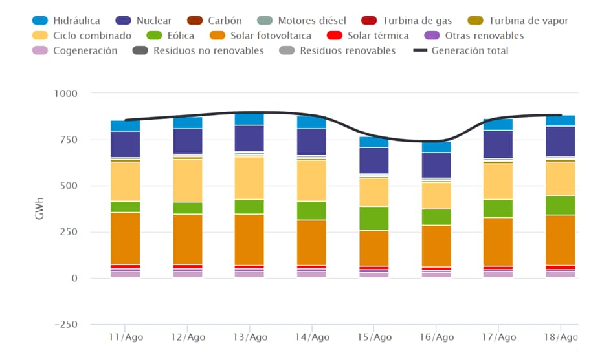
Task: Click the Residuos renovables gray swatch
Action: pyautogui.click(x=287, y=50)
